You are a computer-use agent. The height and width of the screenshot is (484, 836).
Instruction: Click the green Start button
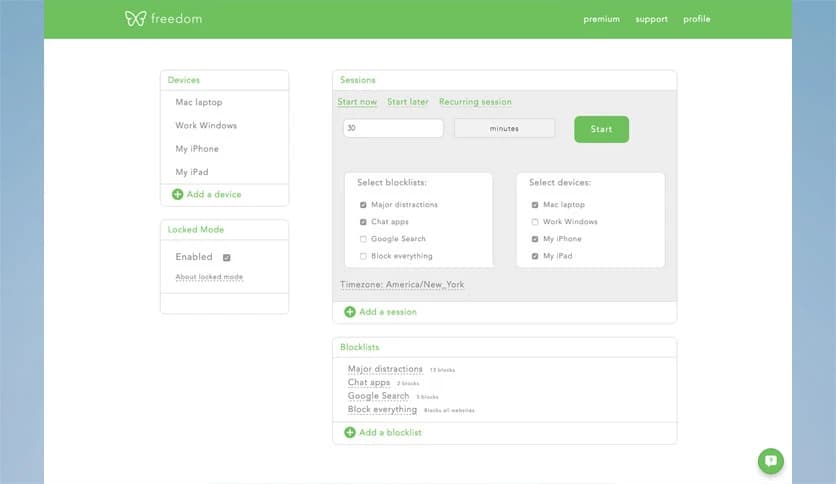click(x=601, y=129)
